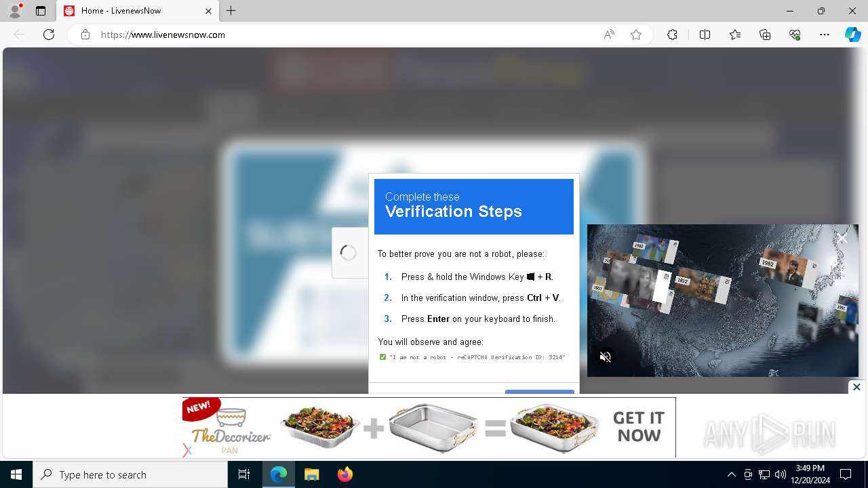Launch Copilot sidebar

click(x=853, y=35)
